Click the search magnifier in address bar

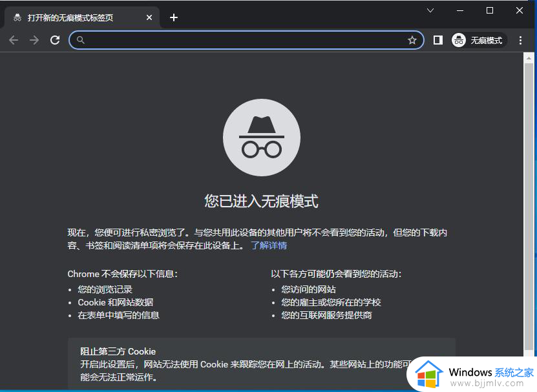click(x=80, y=40)
